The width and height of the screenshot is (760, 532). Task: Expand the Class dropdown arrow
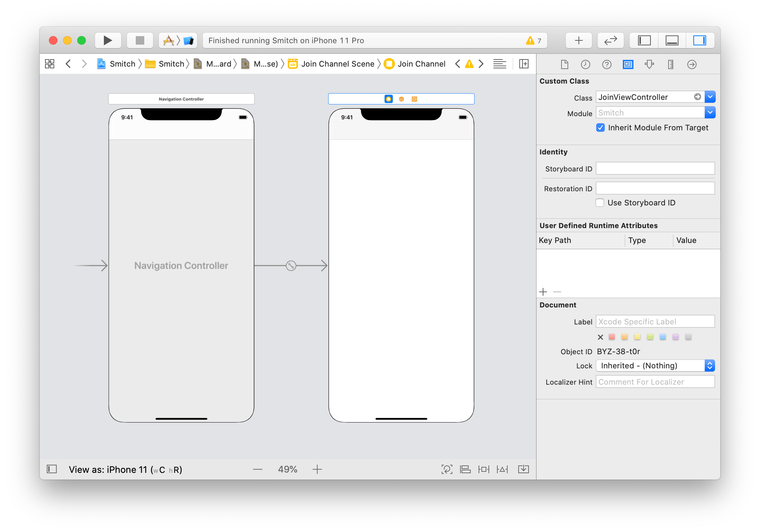tap(710, 97)
